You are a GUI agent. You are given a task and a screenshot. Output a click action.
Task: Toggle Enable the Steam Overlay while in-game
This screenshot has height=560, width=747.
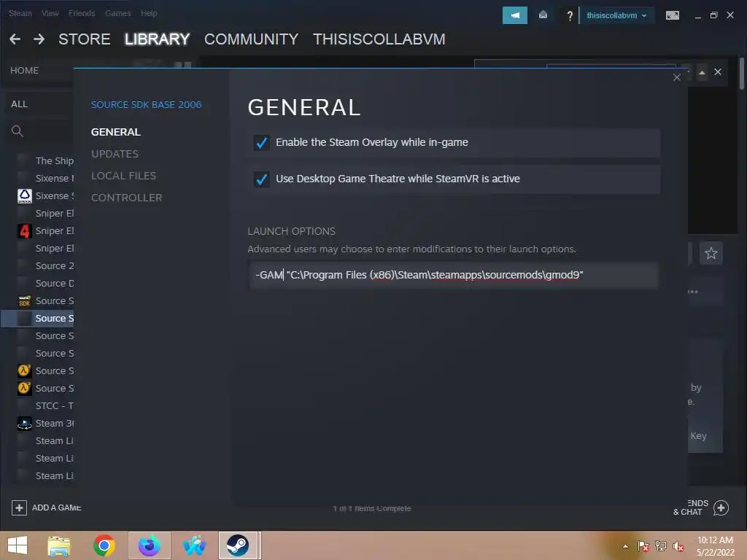(x=262, y=142)
